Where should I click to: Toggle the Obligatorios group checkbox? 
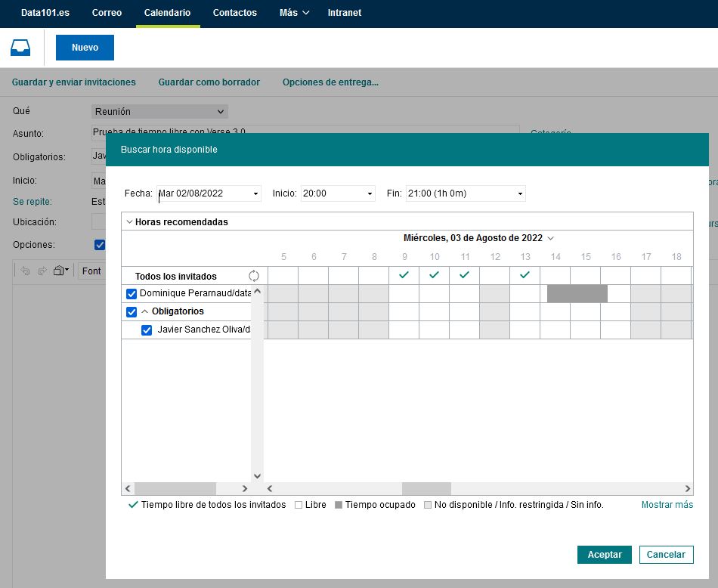coord(132,312)
